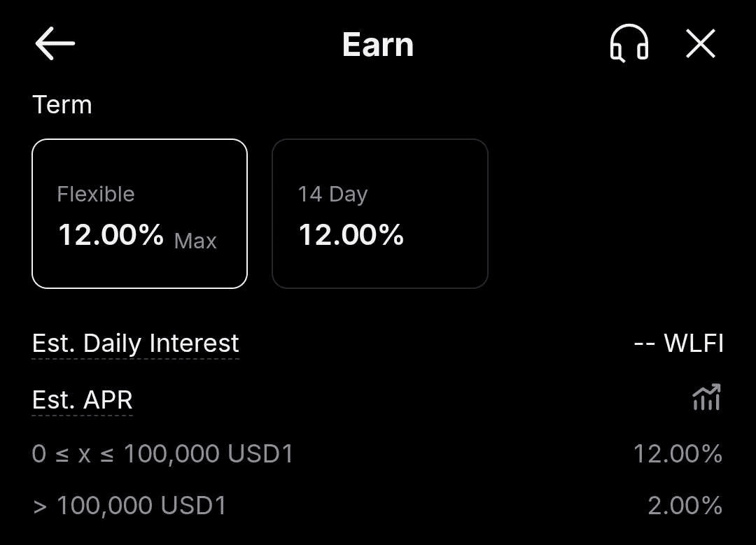
Task: Tap the Est. APR label
Action: click(x=83, y=399)
